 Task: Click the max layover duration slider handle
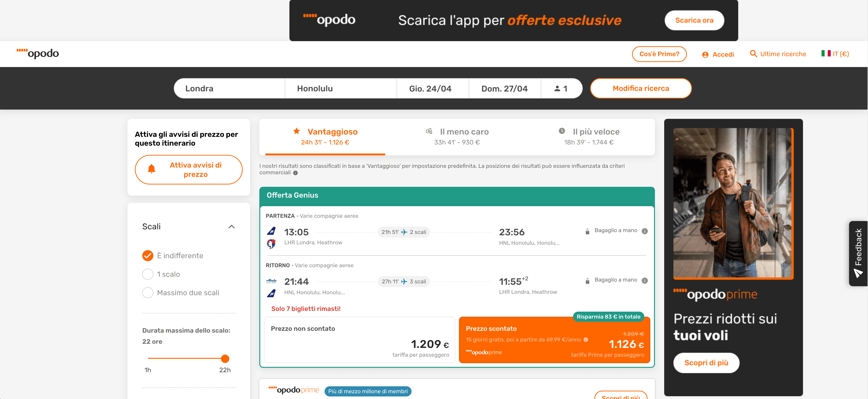tap(225, 359)
